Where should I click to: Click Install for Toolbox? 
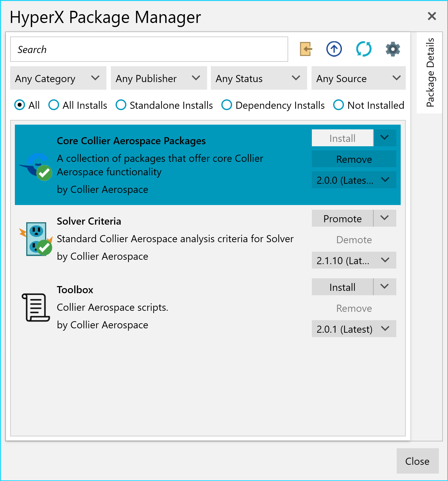(x=342, y=287)
